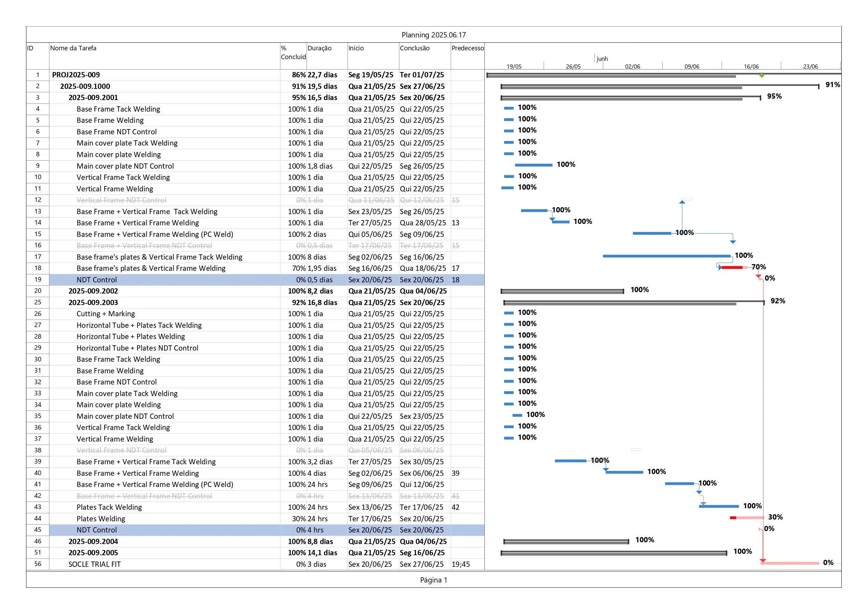Select the 'Conclusão' column header
Viewport: 868px width, 614px height.
click(x=414, y=48)
